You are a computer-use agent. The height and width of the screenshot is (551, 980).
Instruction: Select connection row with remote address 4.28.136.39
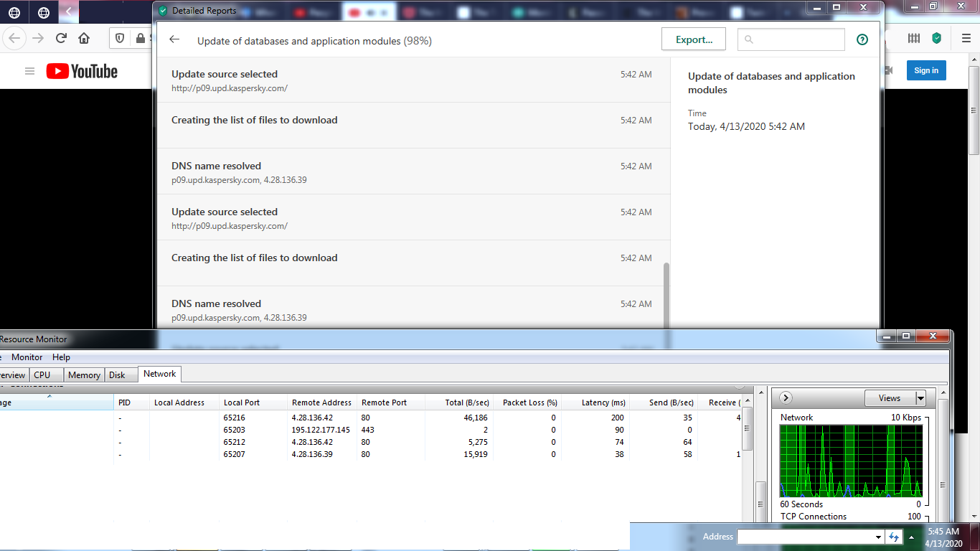click(x=371, y=454)
